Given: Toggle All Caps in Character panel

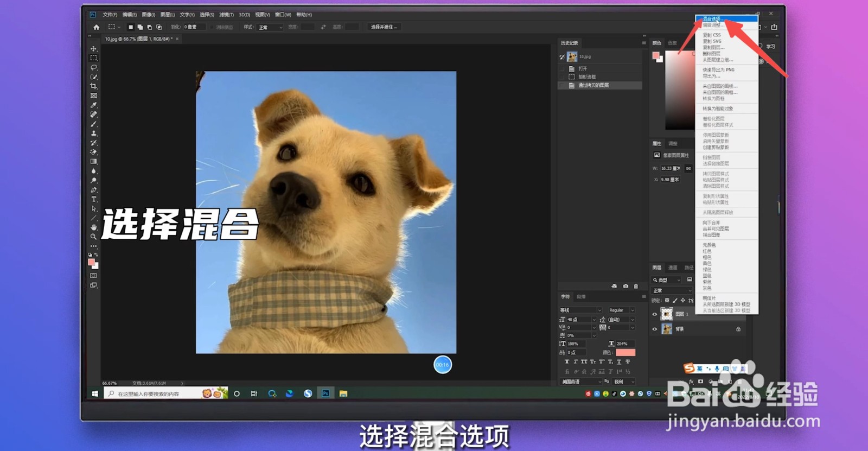Looking at the screenshot, I should (x=584, y=361).
